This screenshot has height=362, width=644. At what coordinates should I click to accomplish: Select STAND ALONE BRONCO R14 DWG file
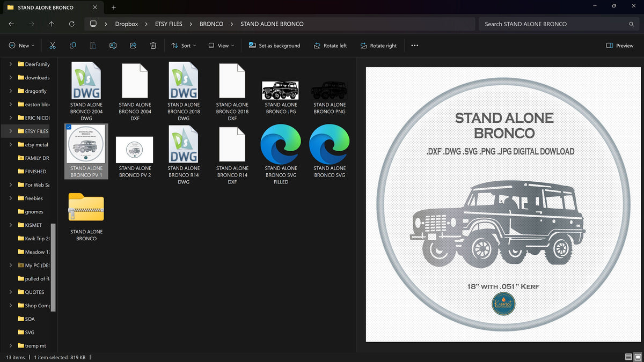tap(184, 155)
